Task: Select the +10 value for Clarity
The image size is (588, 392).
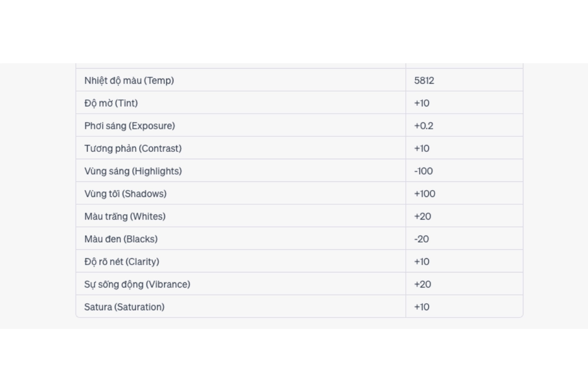Action: tap(421, 262)
